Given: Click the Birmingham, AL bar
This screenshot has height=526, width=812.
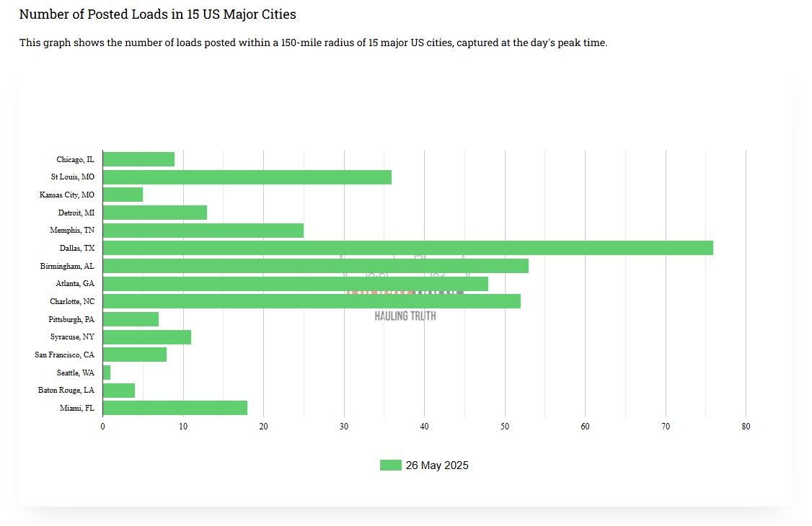Looking at the screenshot, I should tap(315, 266).
